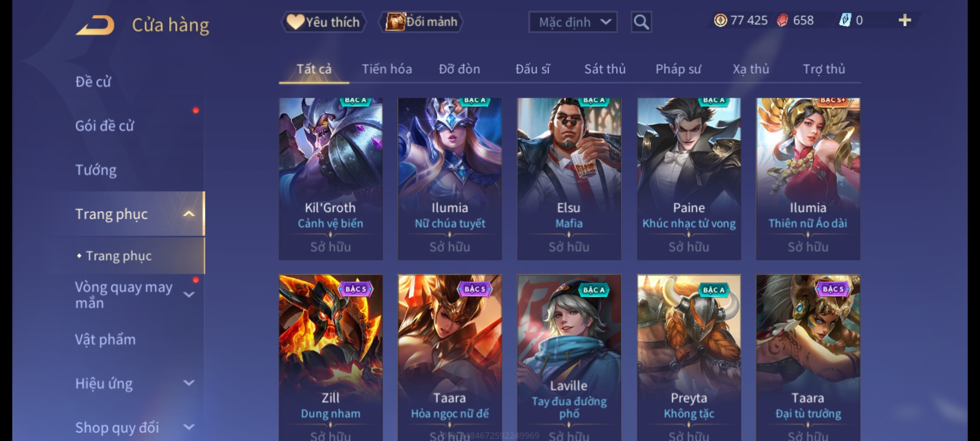Open Đổi mảnh fragment exchange button

pyautogui.click(x=421, y=22)
